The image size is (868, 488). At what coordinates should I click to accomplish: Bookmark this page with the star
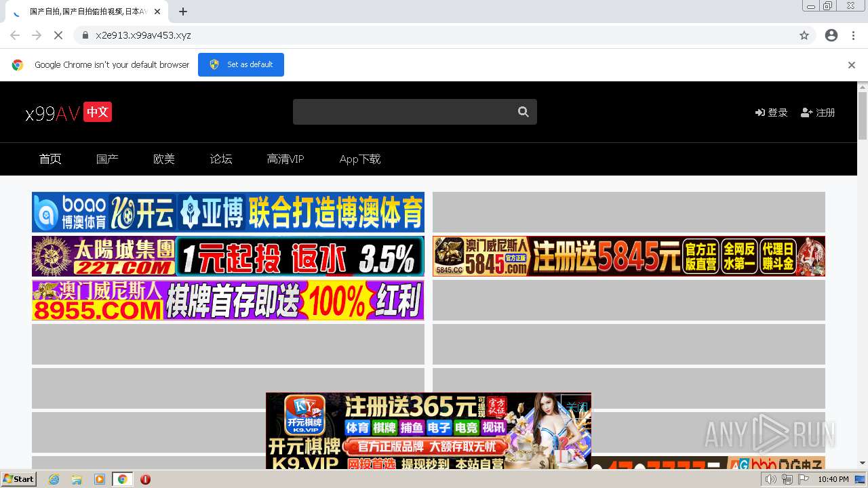[x=804, y=35]
